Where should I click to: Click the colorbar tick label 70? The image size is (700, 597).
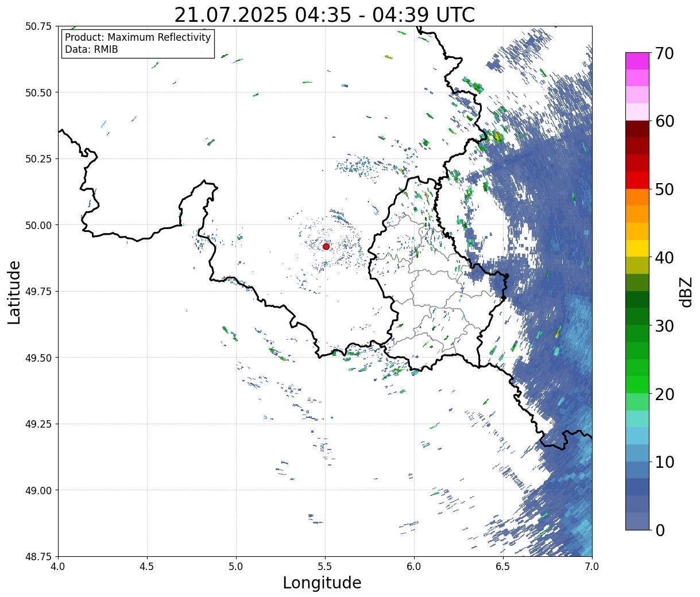(664, 53)
